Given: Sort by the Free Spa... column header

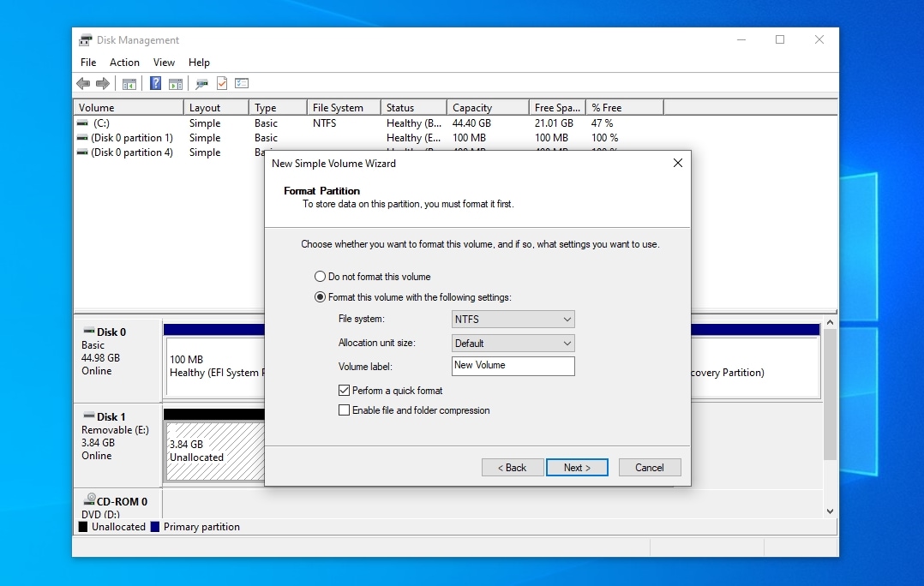Looking at the screenshot, I should [x=557, y=108].
